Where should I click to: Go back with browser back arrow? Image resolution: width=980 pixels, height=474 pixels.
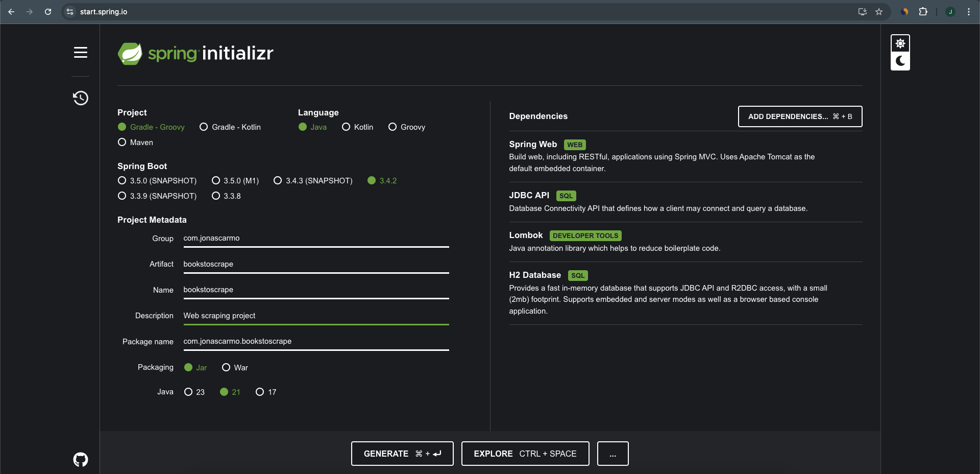11,12
